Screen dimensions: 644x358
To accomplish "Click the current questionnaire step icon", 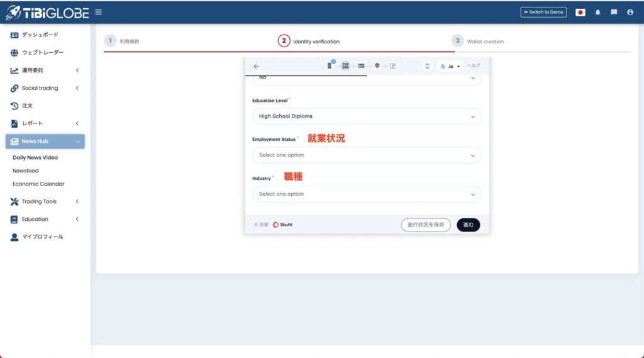I will pos(345,66).
